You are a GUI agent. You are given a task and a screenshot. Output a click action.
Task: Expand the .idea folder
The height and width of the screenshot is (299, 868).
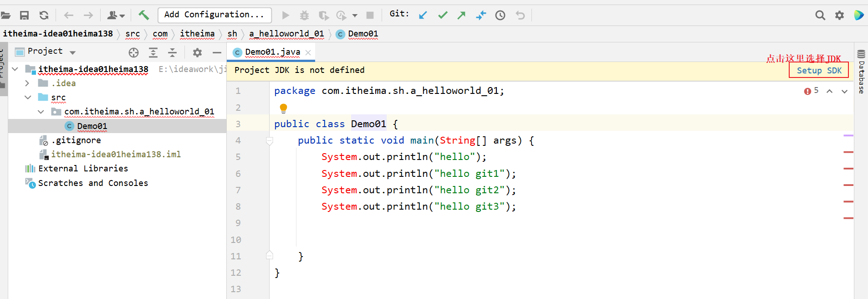point(27,83)
